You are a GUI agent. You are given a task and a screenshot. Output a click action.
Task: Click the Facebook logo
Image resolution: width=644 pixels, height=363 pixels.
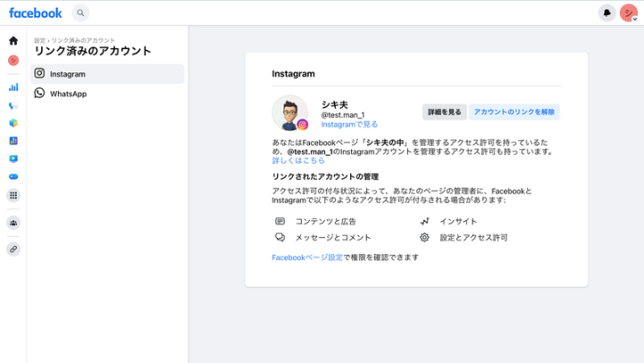point(36,13)
